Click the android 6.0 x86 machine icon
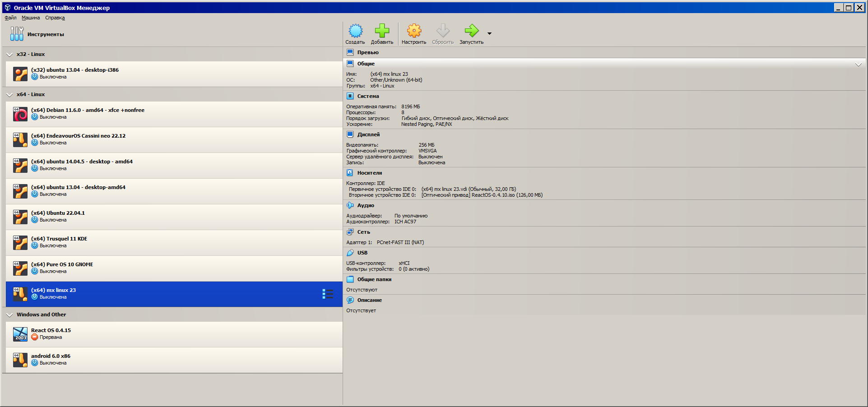Screen dimensions: 868x407 point(20,360)
